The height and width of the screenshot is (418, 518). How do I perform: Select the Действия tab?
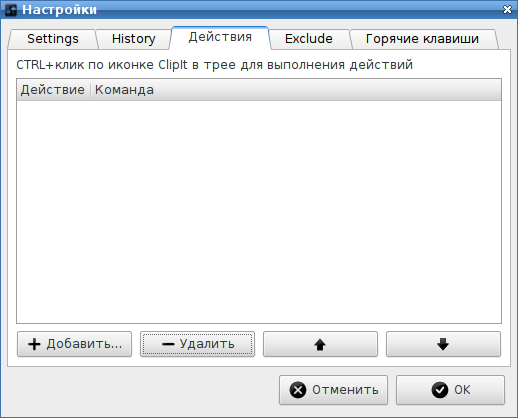tap(220, 38)
